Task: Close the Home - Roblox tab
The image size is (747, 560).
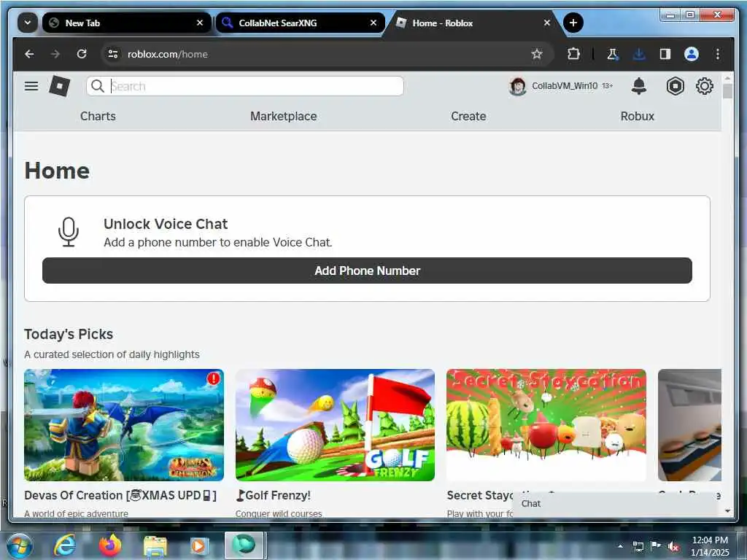Action: click(547, 23)
